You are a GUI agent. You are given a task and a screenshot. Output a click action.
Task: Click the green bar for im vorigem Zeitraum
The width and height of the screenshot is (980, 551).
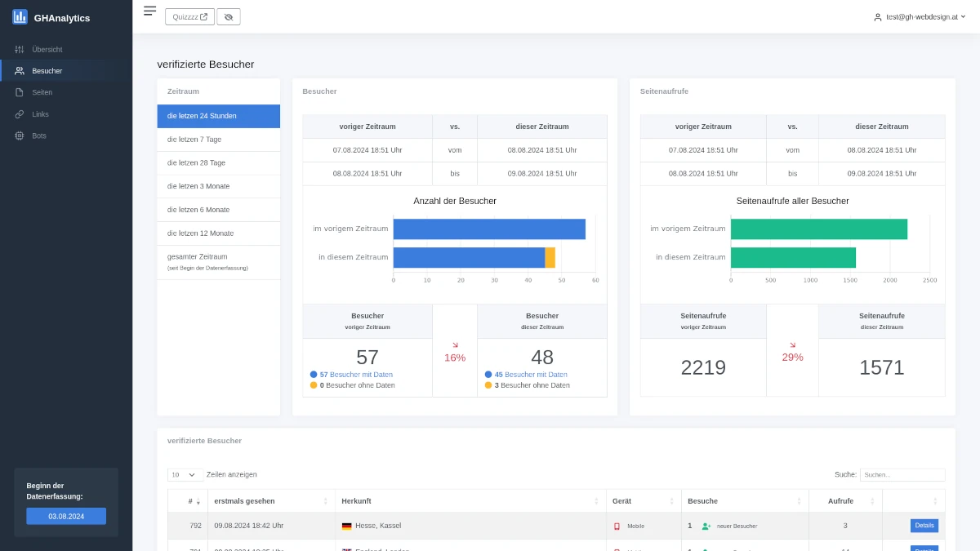pos(818,229)
